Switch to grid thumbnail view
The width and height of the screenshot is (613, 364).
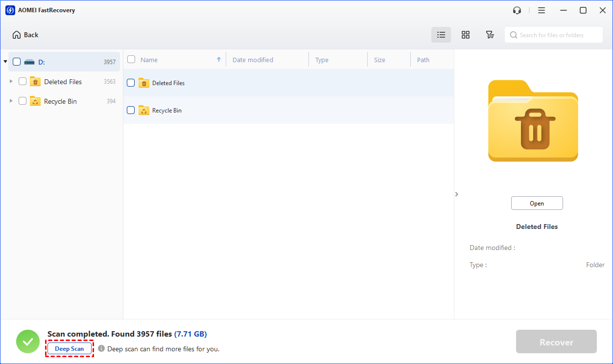465,35
